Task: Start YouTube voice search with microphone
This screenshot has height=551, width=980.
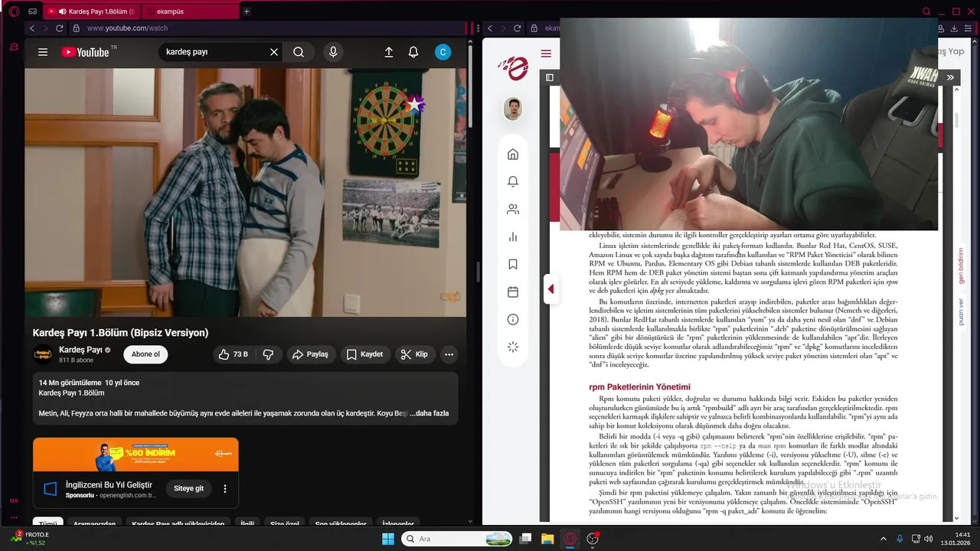Action: click(x=332, y=52)
